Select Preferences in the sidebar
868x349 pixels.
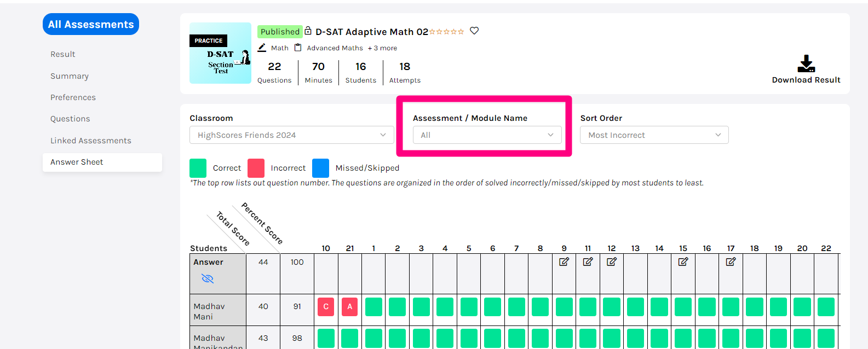pyautogui.click(x=73, y=97)
